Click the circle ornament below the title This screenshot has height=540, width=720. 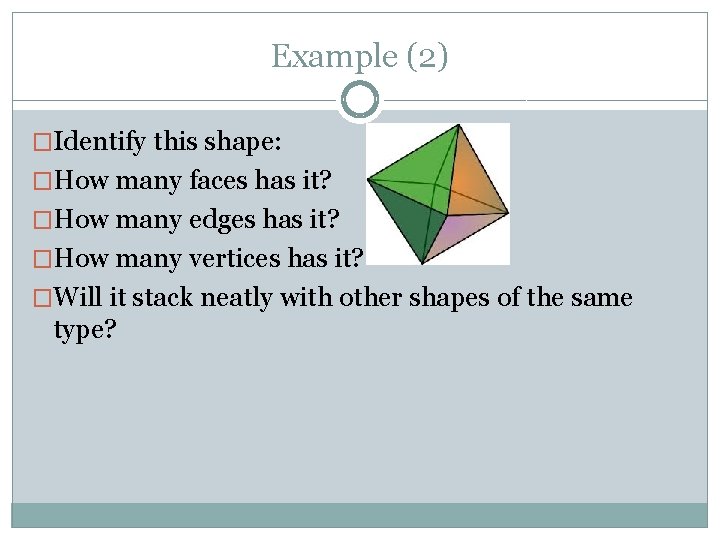[360, 100]
